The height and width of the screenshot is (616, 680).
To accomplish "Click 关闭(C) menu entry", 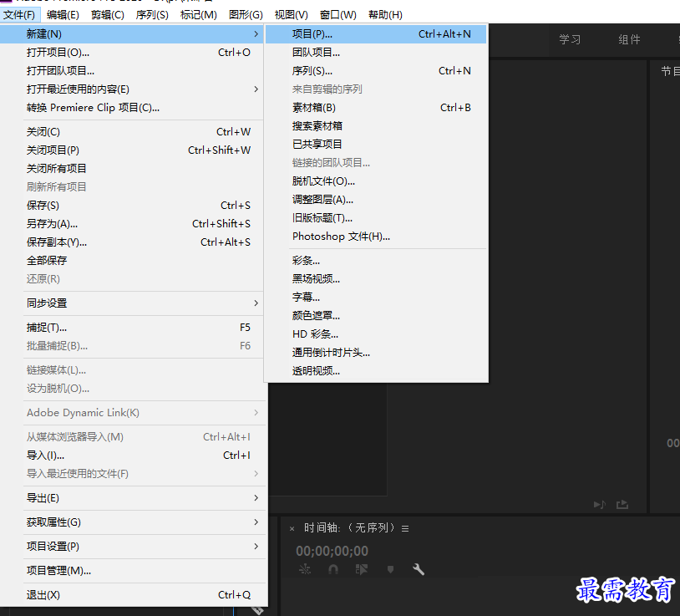I will pos(132,132).
